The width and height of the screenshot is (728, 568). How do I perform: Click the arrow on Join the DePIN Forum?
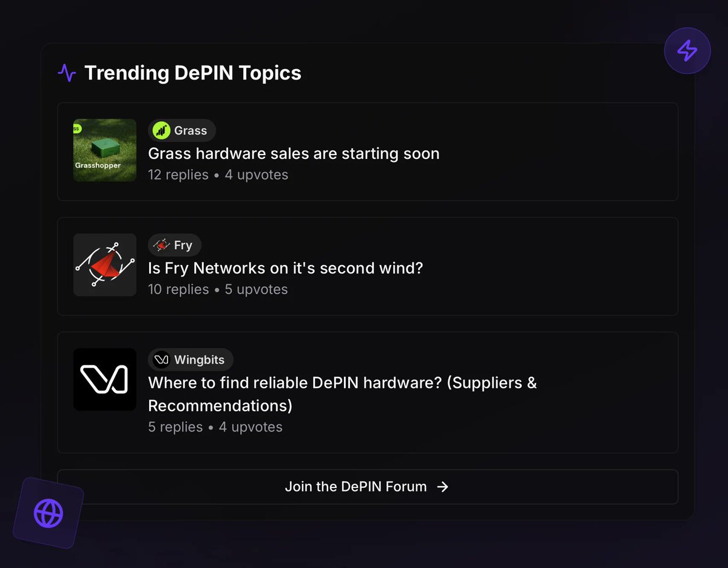(x=443, y=487)
